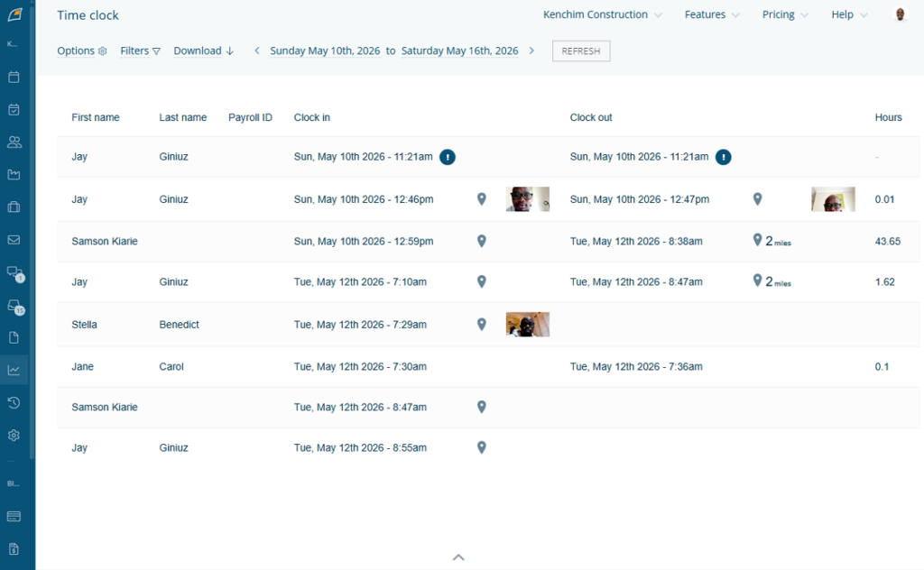Screen dimensions: 924x570
Task: Open the briefcase icon in the sidebar
Action: pos(14,207)
